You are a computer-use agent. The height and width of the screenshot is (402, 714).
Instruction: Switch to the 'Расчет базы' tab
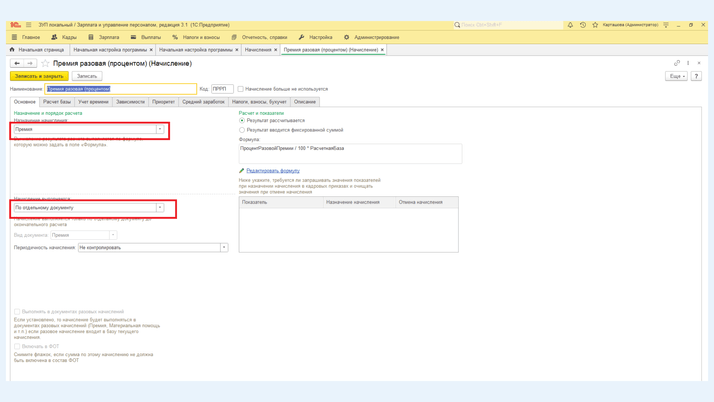57,101
